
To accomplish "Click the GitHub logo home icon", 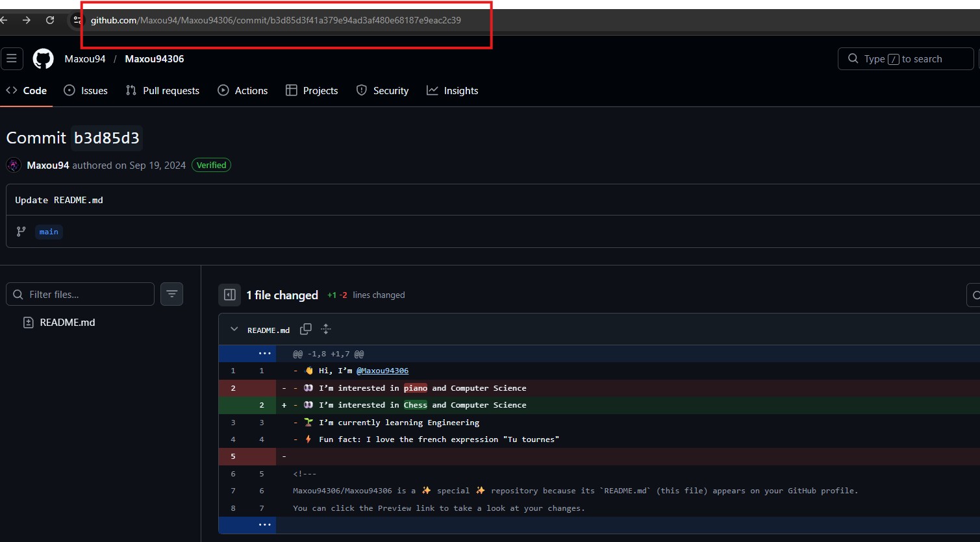I will pyautogui.click(x=43, y=59).
